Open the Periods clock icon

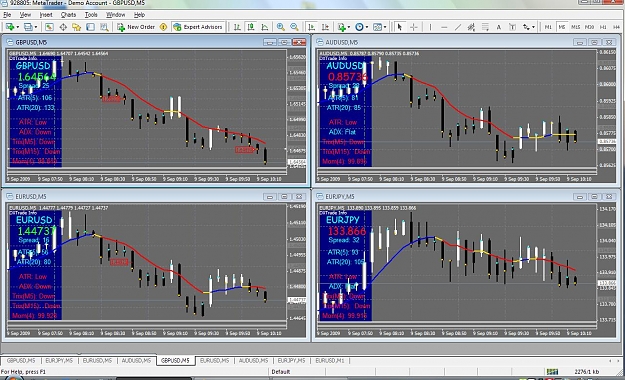point(359,27)
